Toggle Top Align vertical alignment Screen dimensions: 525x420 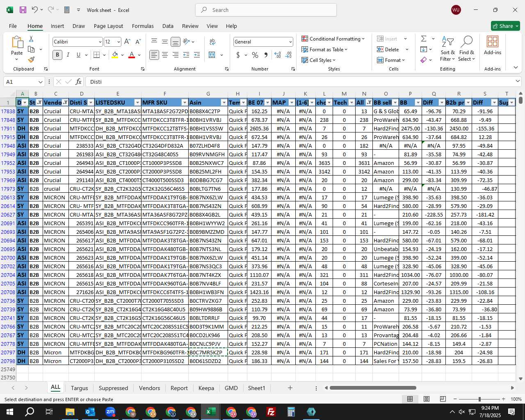tap(154, 41)
